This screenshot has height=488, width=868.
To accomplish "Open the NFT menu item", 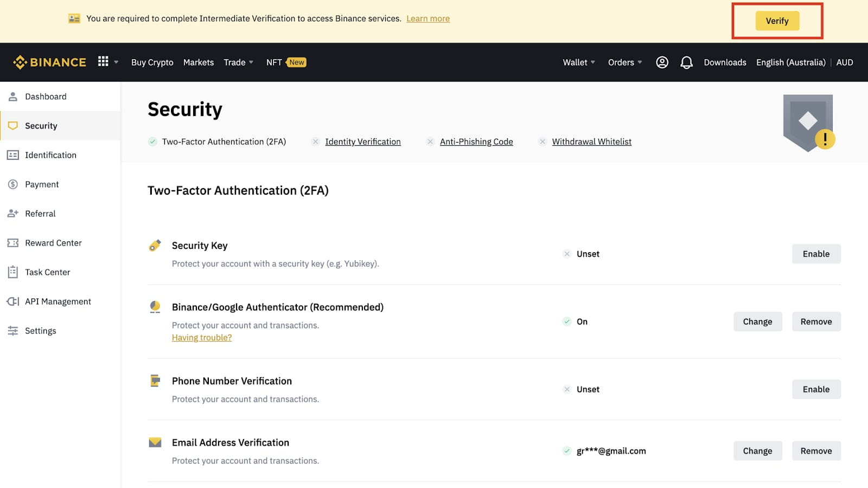I will [274, 62].
